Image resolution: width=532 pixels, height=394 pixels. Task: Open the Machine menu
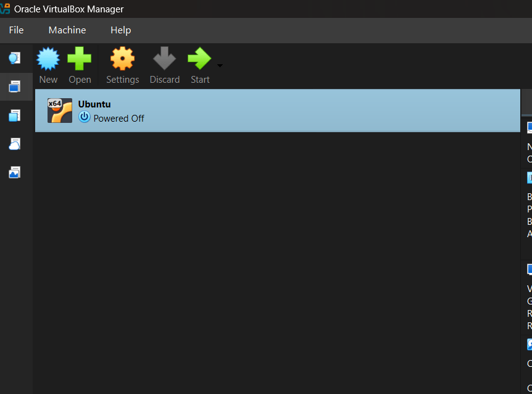tap(67, 30)
